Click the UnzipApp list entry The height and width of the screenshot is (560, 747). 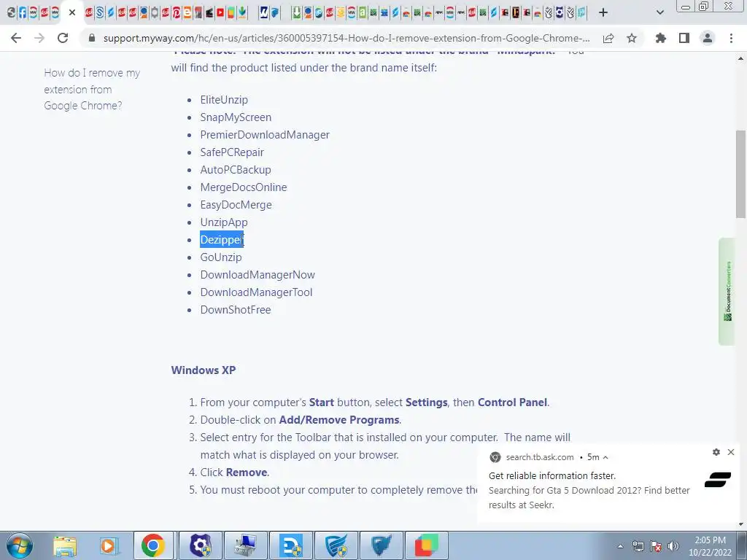(224, 222)
